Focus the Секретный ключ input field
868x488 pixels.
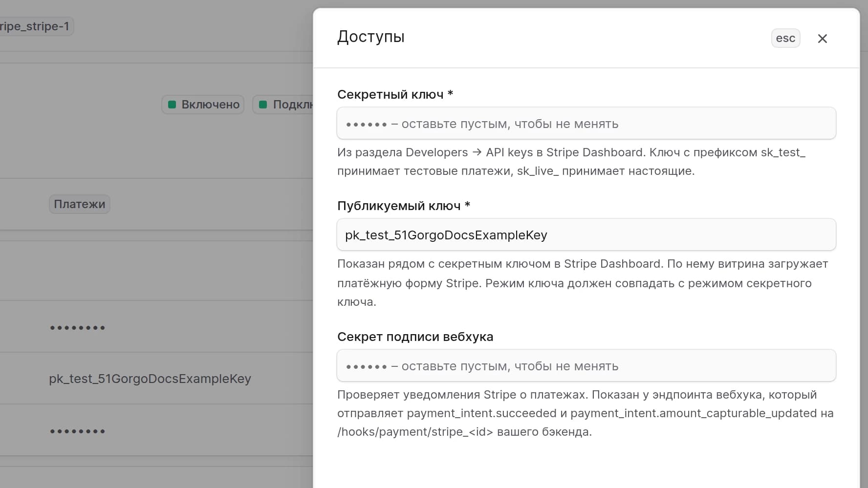coord(586,124)
